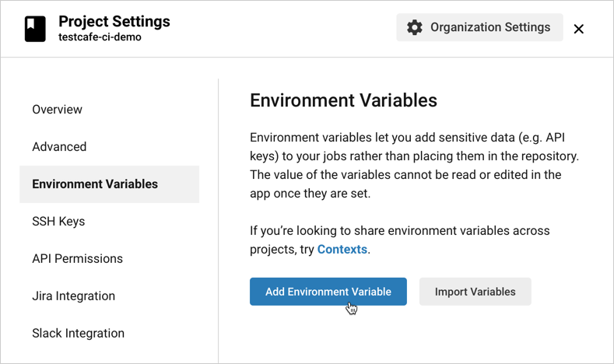Click the gear icon beside Organization Settings
This screenshot has height=364, width=614.
[415, 27]
